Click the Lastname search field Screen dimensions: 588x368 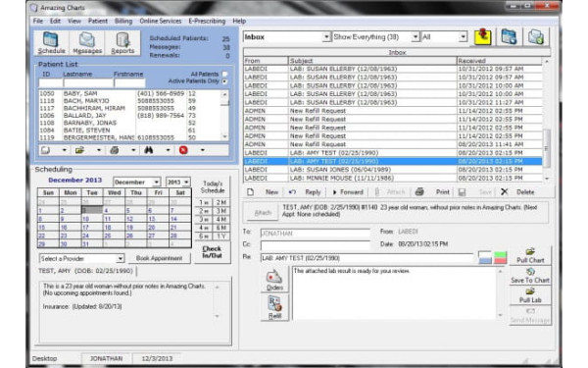tap(88, 83)
